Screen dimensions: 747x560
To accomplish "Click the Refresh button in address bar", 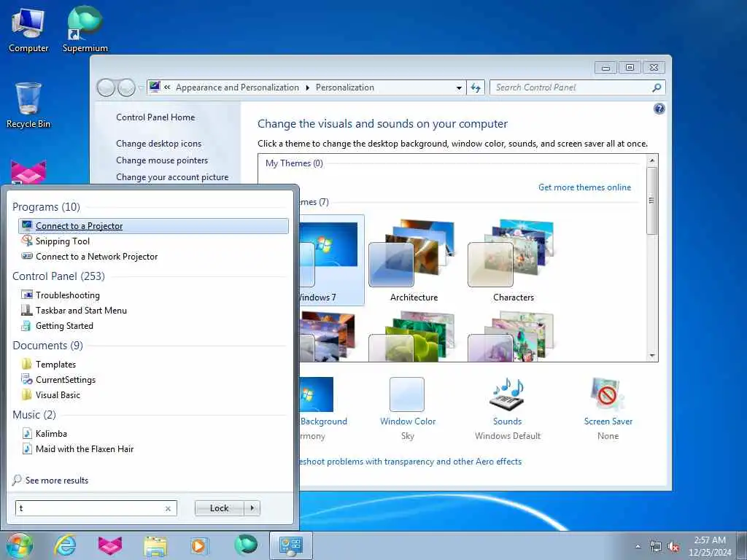I will [x=476, y=87].
